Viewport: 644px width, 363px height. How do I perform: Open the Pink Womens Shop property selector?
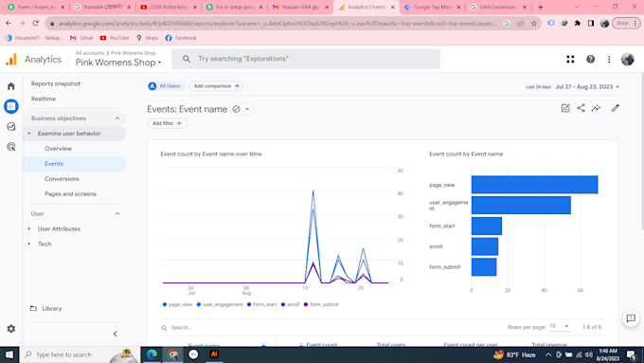click(118, 63)
